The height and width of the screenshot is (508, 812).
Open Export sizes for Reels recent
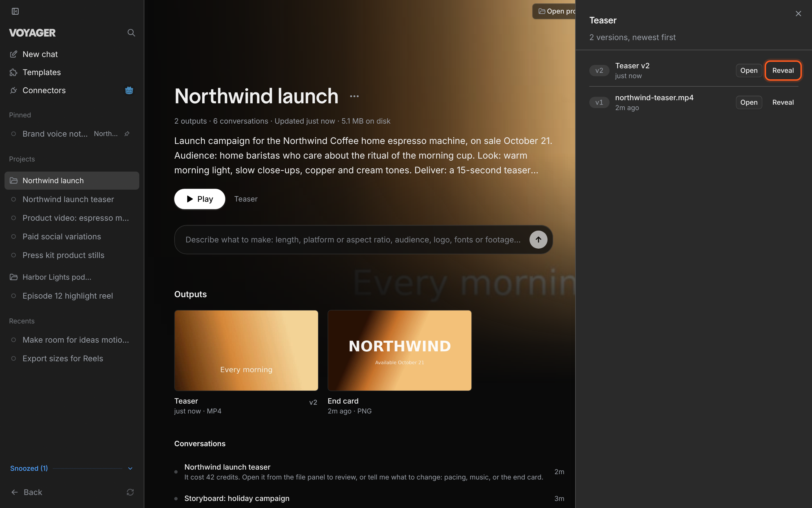(x=72, y=358)
